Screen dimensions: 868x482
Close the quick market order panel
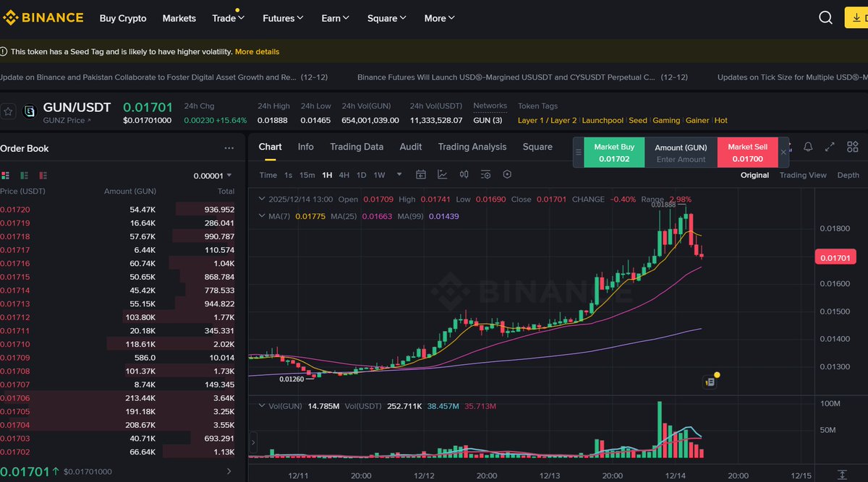(783, 152)
